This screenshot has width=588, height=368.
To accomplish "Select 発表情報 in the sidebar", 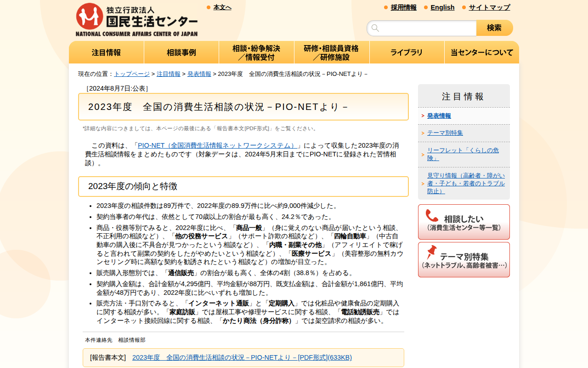I will 439,116.
